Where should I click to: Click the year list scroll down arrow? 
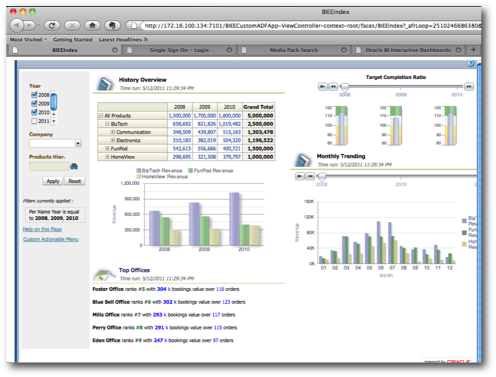(54, 121)
